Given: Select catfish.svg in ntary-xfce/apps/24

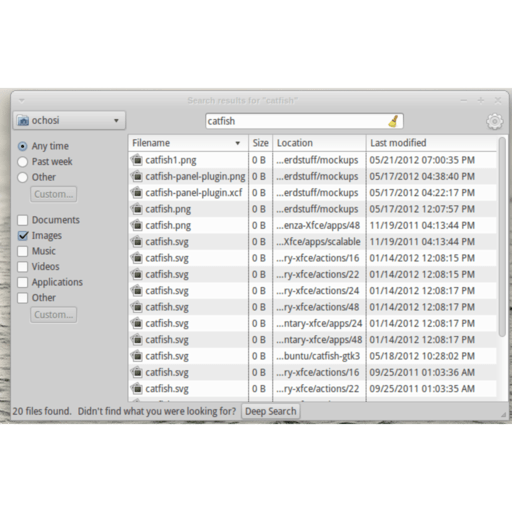Looking at the screenshot, I should pos(167,323).
